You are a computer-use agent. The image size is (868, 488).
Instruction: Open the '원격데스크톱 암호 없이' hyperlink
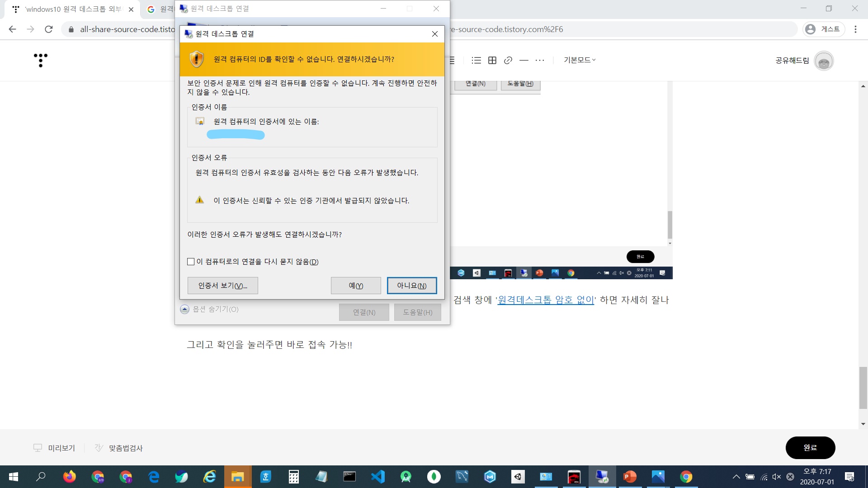pos(546,300)
